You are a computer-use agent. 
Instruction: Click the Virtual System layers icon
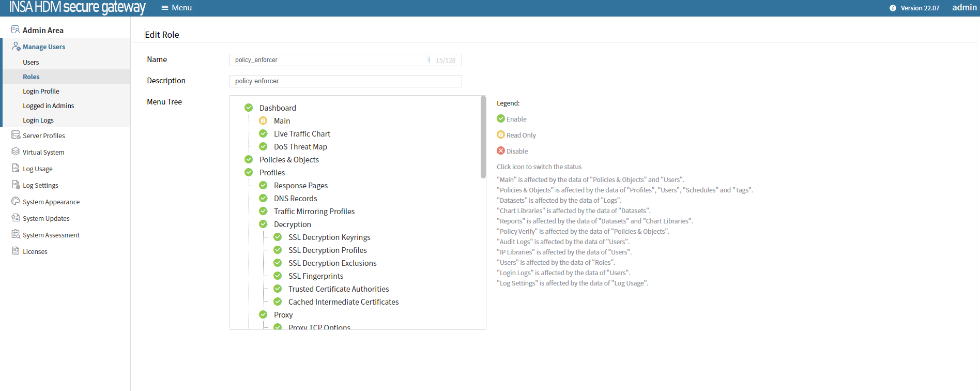16,152
